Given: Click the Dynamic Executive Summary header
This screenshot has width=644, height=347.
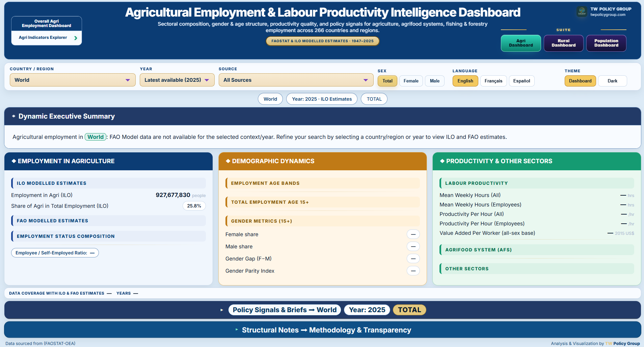Looking at the screenshot, I should coord(323,116).
